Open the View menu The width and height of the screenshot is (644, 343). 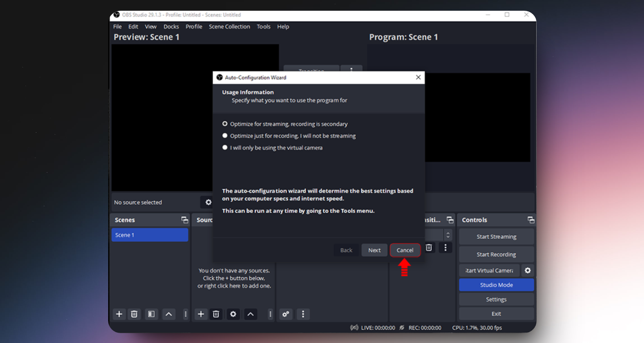click(x=151, y=27)
